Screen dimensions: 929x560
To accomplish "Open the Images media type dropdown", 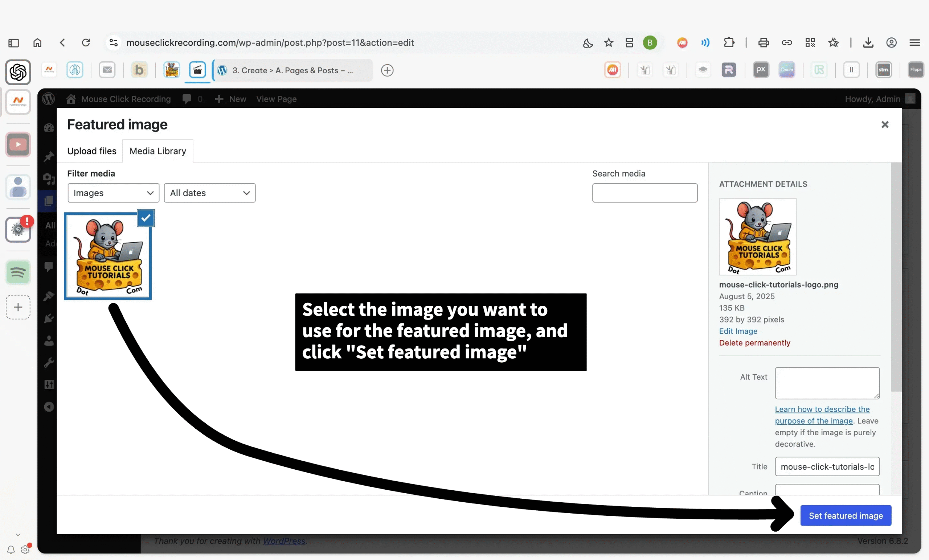I will pyautogui.click(x=113, y=193).
